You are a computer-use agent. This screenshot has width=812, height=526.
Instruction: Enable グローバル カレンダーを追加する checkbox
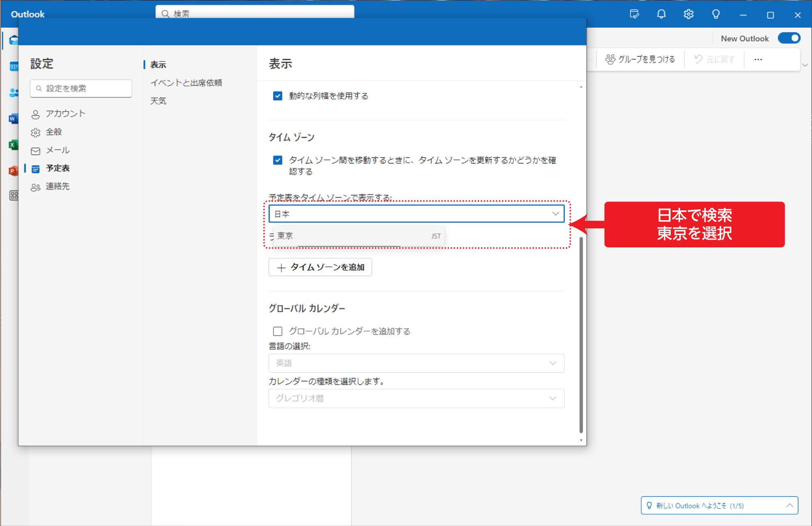(x=278, y=331)
